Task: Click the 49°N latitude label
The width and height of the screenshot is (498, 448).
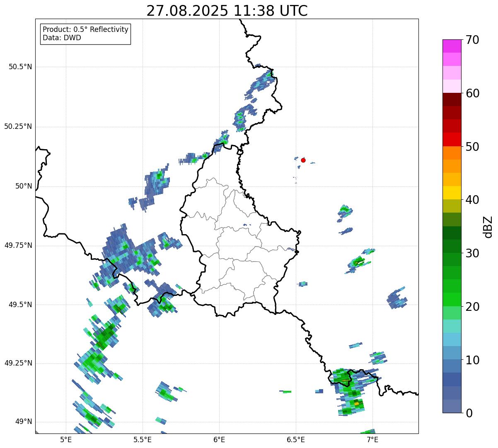Action: click(24, 421)
